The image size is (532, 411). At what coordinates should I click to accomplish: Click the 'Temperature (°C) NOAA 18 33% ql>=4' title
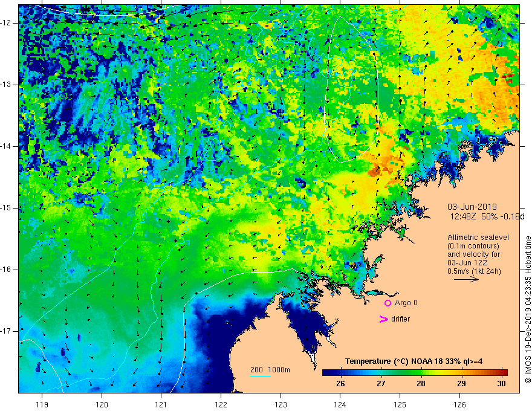[414, 361]
